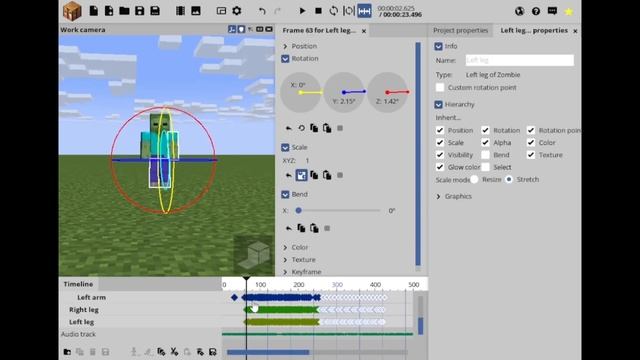
Task: Click the Z rotation wheel
Action: (388, 92)
